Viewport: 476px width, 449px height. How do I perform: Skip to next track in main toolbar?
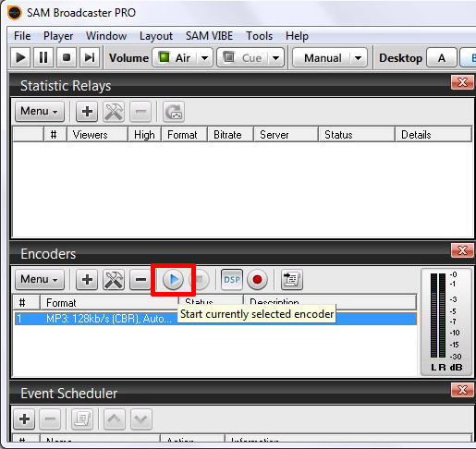click(90, 57)
